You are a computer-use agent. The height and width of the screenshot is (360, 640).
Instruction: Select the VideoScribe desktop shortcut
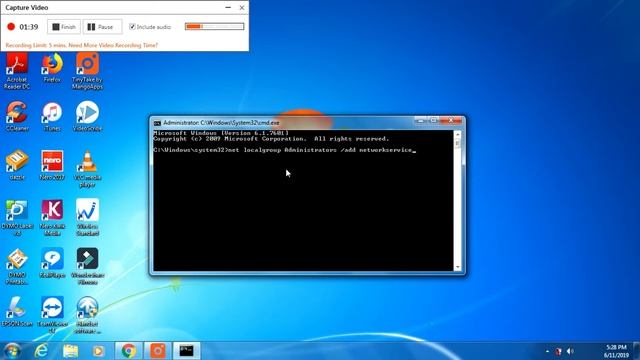(x=87, y=116)
